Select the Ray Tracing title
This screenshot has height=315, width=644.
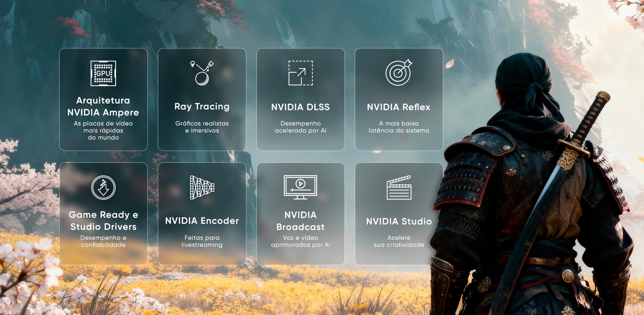tap(202, 107)
